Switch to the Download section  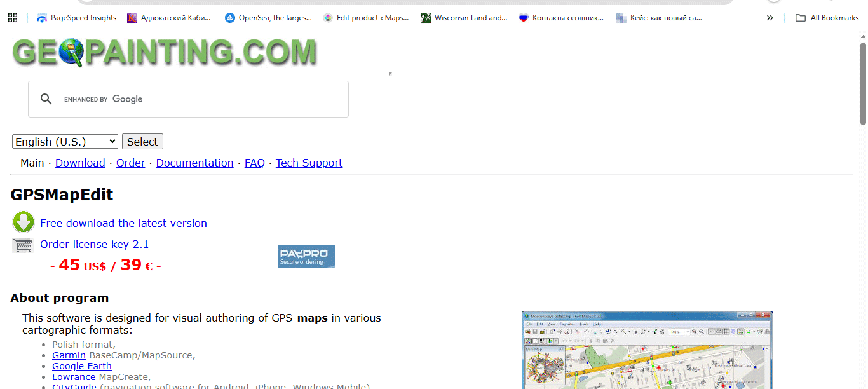point(79,163)
